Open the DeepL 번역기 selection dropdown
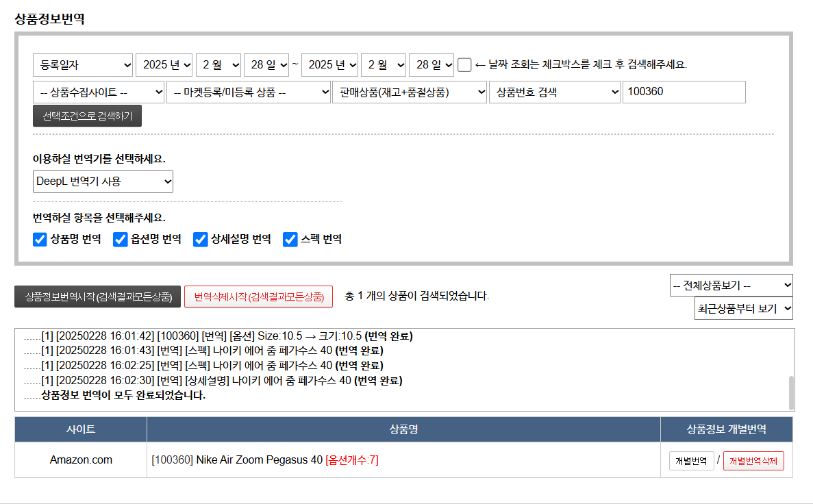 (103, 181)
